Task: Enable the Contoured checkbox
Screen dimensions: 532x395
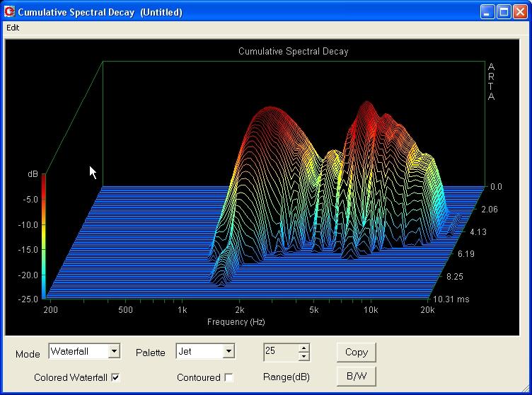Action: [x=229, y=377]
